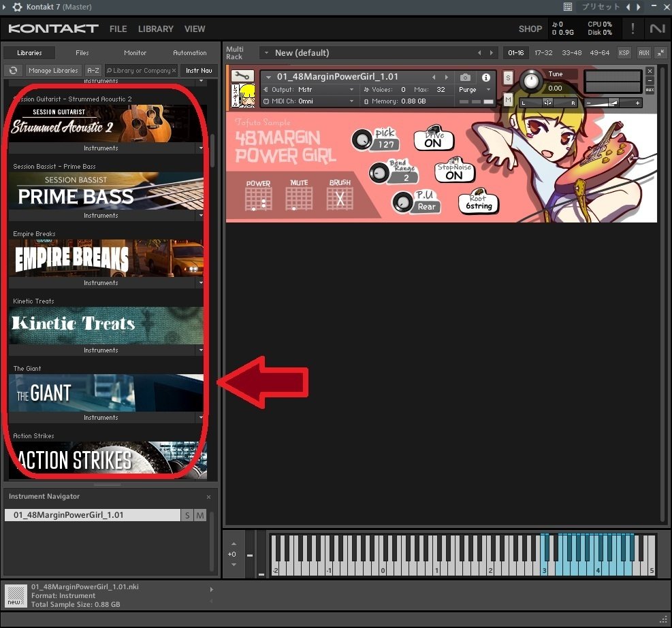Click the Native Instruments NI logo

(x=657, y=29)
